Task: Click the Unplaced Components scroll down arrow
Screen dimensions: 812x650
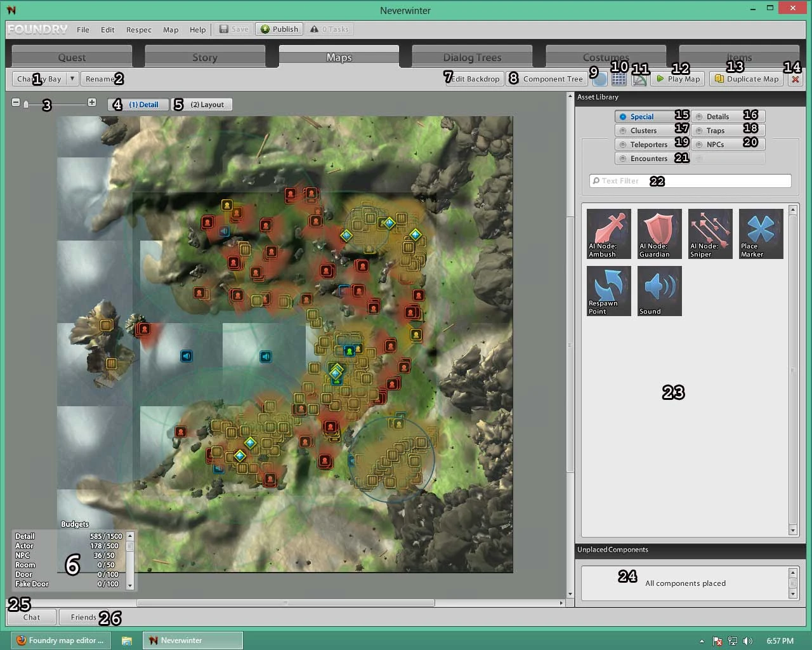Action: click(x=793, y=594)
